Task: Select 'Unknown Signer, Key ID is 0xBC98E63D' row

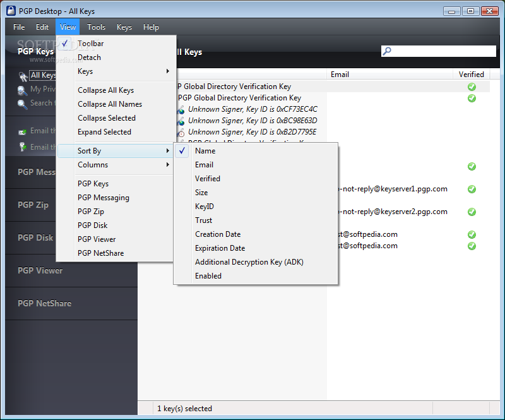Action: click(252, 121)
